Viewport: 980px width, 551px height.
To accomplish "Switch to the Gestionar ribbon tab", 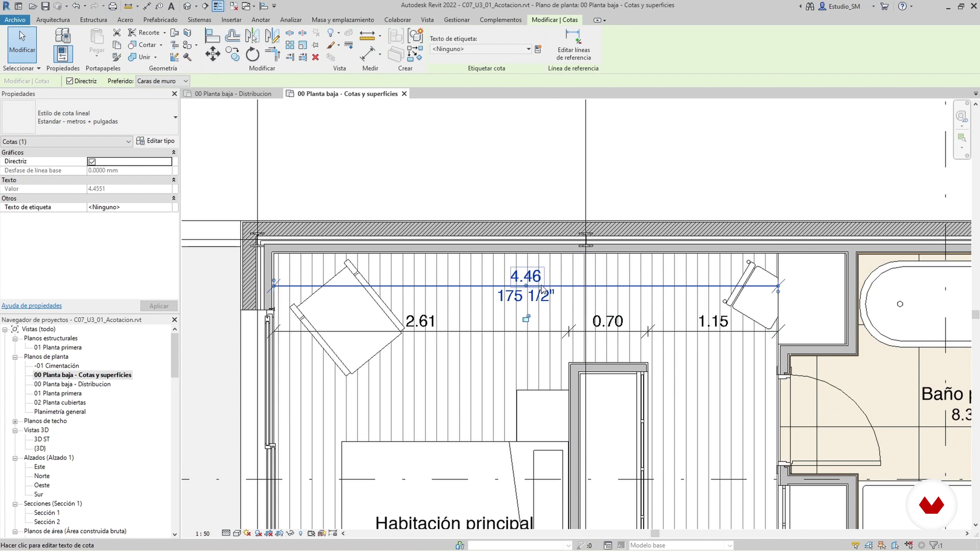I will pos(457,20).
